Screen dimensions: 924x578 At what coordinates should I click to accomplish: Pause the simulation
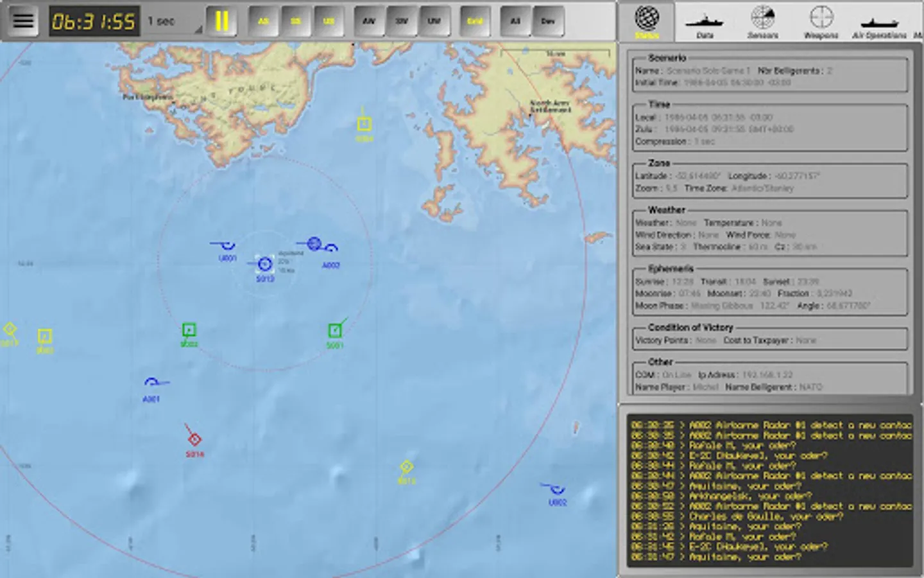(x=222, y=21)
